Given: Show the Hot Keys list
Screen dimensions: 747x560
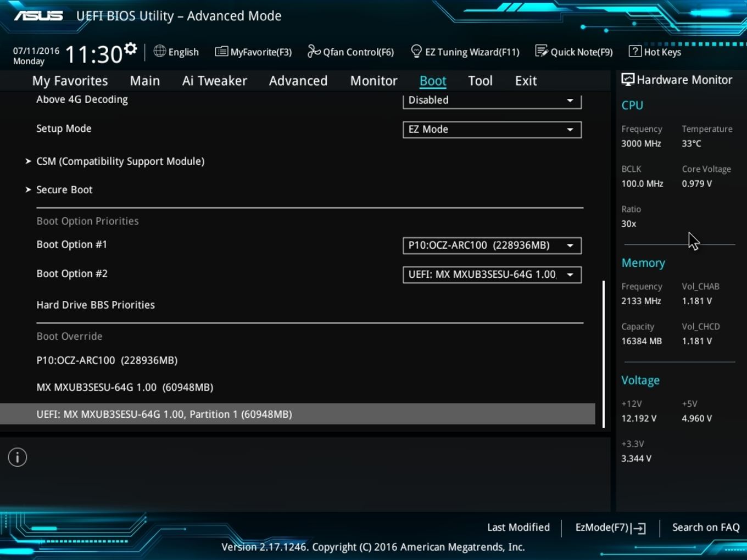Looking at the screenshot, I should tap(655, 52).
